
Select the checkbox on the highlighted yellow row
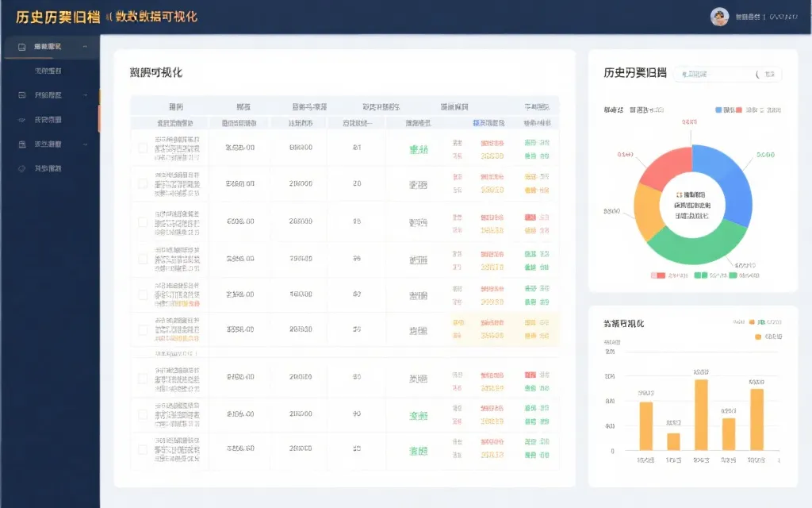[143, 329]
